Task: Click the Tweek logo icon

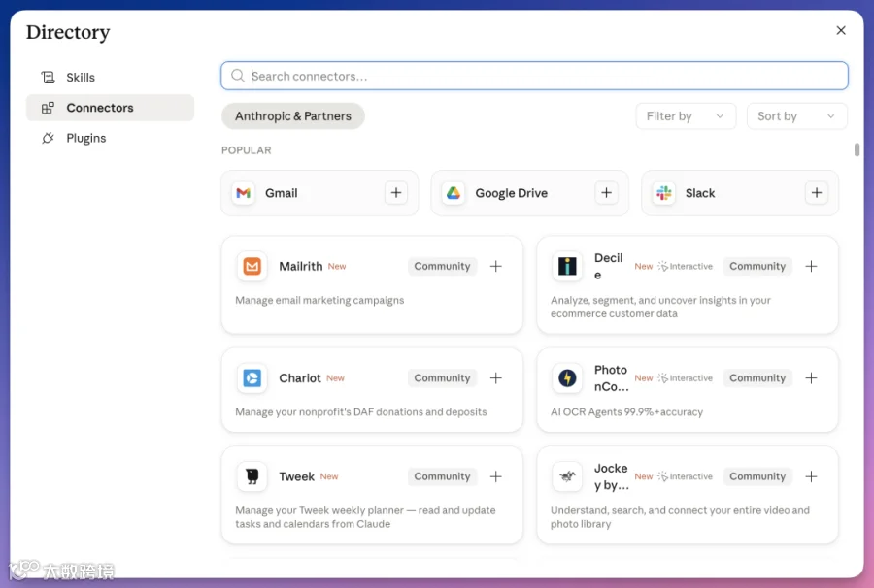Action: [252, 476]
